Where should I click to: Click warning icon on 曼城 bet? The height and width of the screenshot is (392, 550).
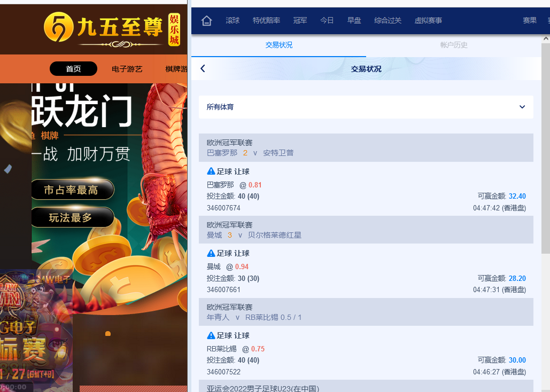pos(211,253)
